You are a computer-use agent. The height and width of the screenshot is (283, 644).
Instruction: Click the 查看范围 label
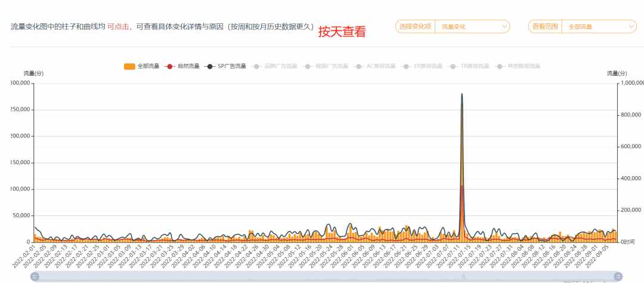[546, 26]
